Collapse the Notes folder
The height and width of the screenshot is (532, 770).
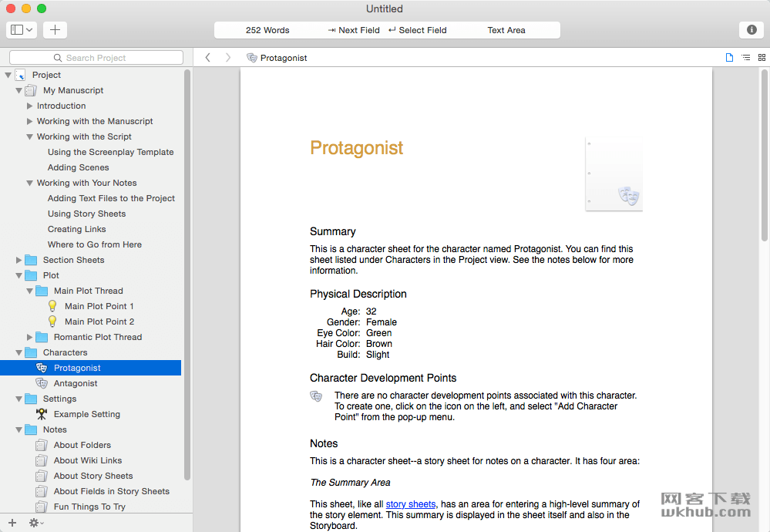18,429
